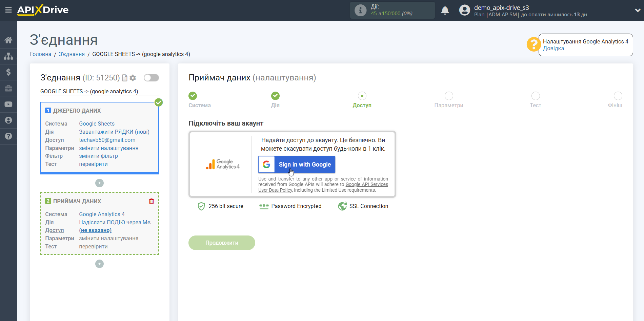This screenshot has height=321, width=644.
Task: Go to home via sidebar house icon
Action: point(8,40)
